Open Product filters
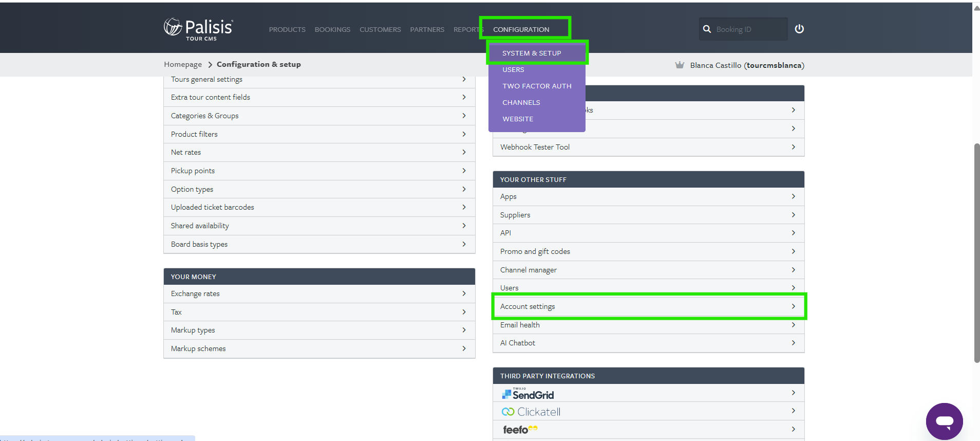Viewport: 980px width, 441px height. [x=319, y=134]
